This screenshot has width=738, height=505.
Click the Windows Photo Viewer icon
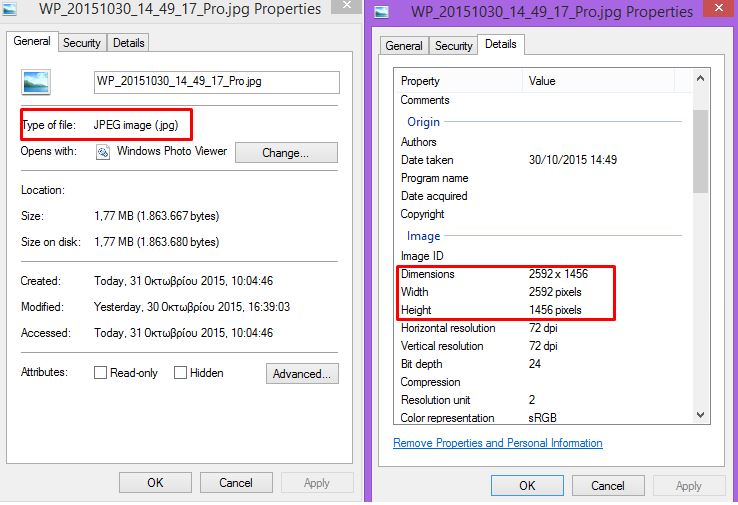[103, 152]
